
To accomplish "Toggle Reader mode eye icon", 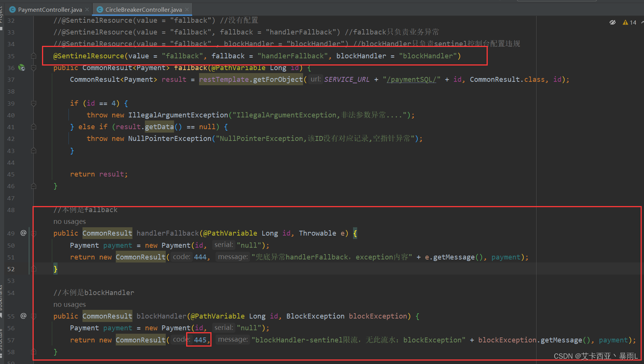I will click(x=613, y=22).
